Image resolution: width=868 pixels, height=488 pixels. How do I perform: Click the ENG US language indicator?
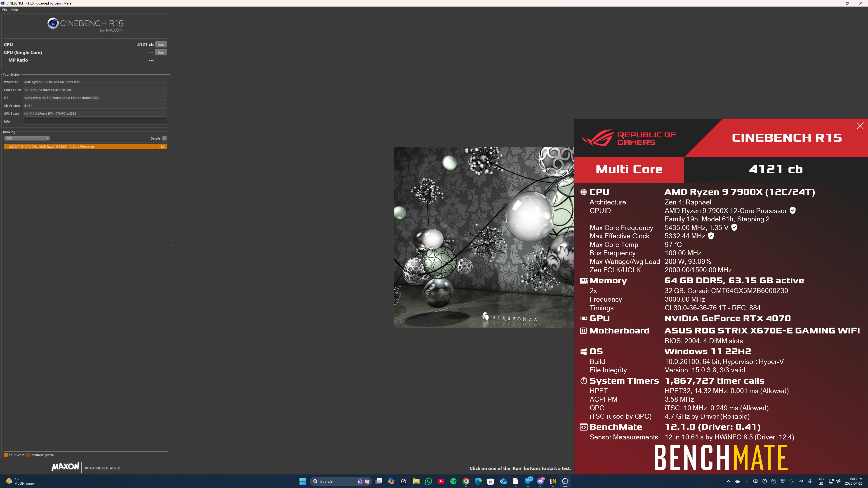click(821, 481)
